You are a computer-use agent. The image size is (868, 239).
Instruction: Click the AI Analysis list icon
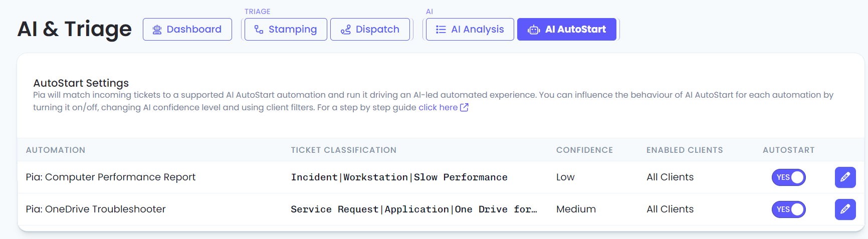[441, 30]
